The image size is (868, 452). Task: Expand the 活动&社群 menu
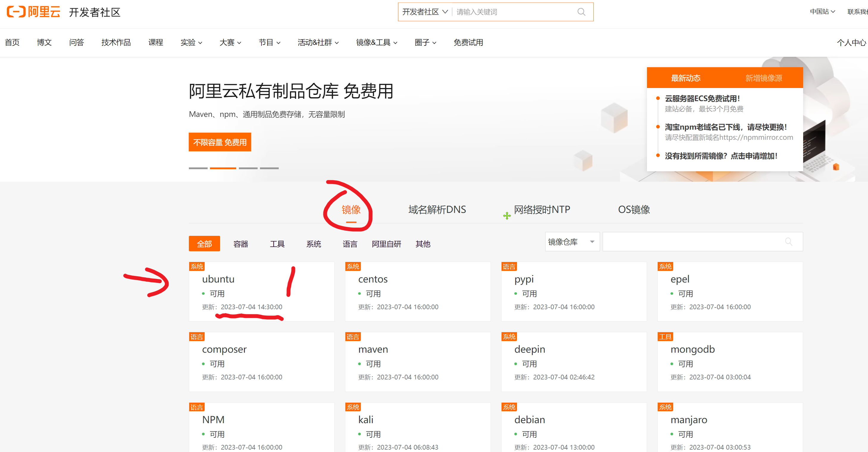pos(318,43)
